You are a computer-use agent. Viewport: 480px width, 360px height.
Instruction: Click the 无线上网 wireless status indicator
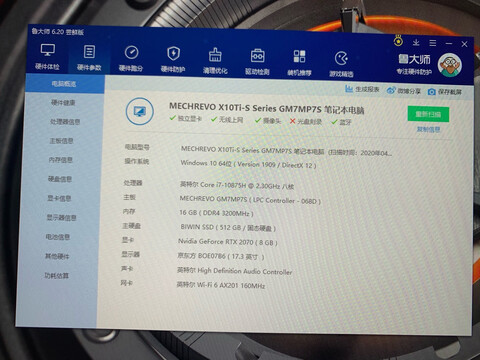[x=227, y=119]
